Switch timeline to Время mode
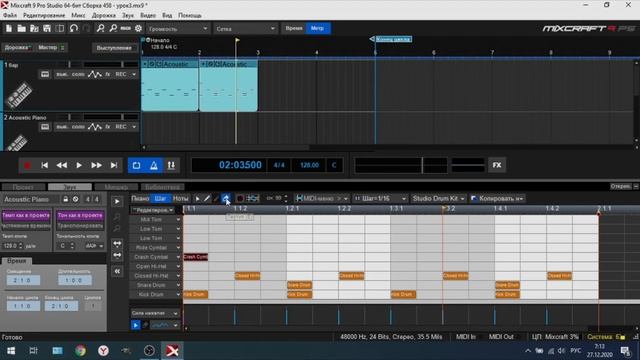The width and height of the screenshot is (640, 360). coord(294,28)
